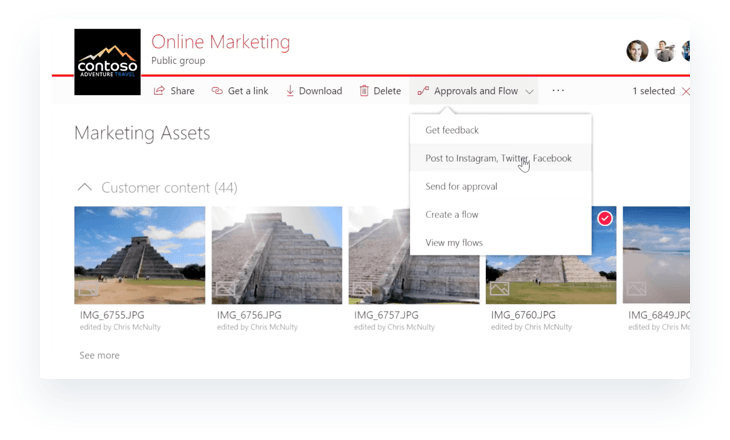Click the Delete button text
The width and height of the screenshot is (730, 440).
pyautogui.click(x=387, y=91)
